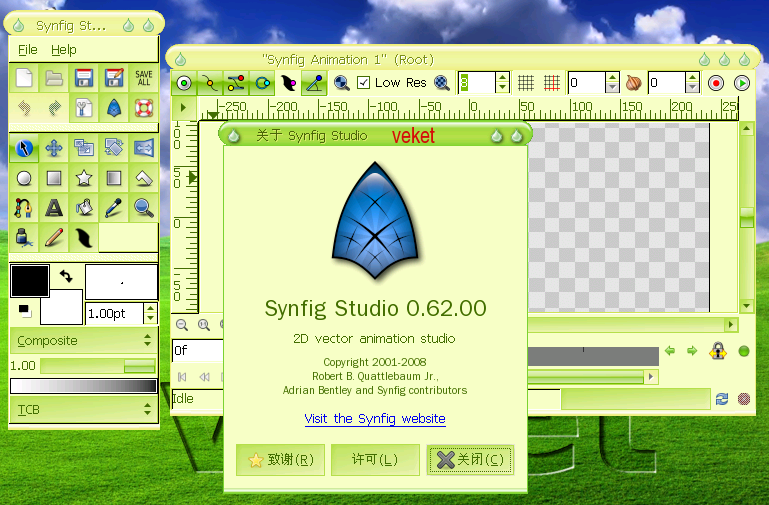The height and width of the screenshot is (505, 769).
Task: Visit the Synfig website link
Action: coord(375,419)
